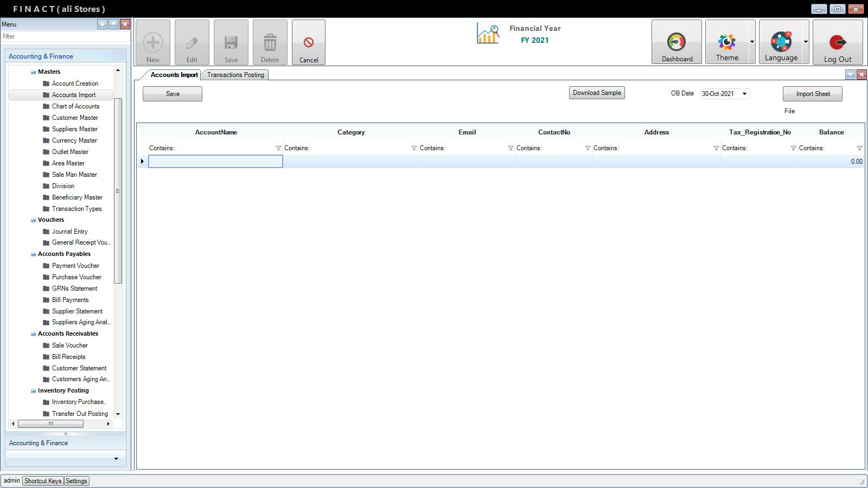Click the Theme palette icon
The width and height of the screenshot is (868, 488).
[726, 42]
